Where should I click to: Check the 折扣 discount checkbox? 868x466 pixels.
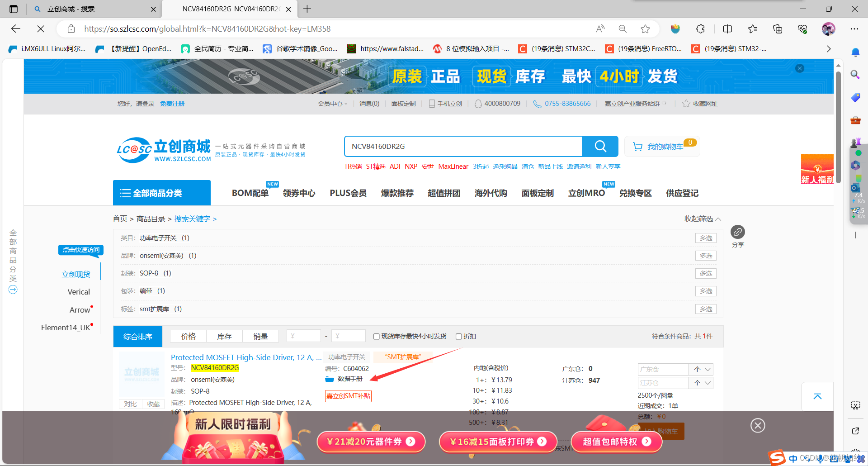(x=458, y=336)
